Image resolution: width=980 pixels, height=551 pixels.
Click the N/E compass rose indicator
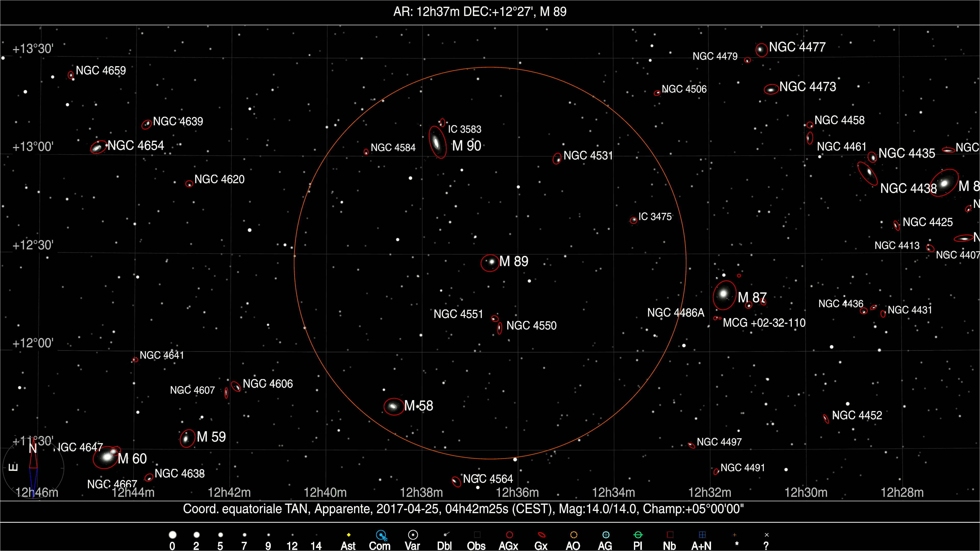[x=33, y=468]
